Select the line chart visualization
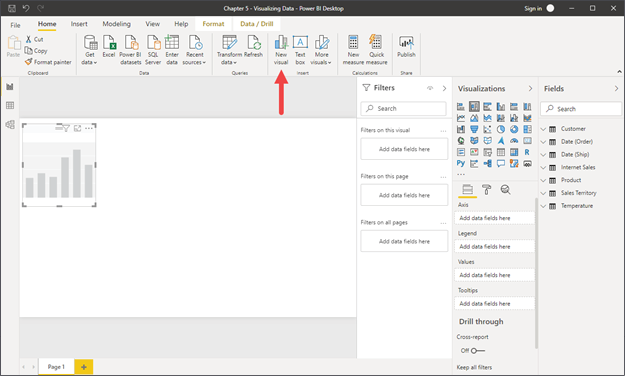 (461, 118)
